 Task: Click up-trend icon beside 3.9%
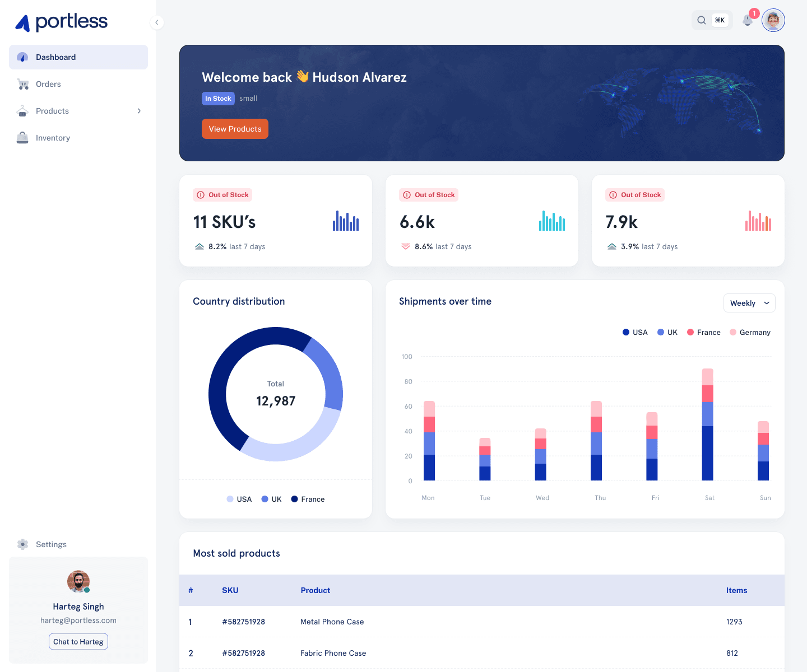[x=612, y=246]
